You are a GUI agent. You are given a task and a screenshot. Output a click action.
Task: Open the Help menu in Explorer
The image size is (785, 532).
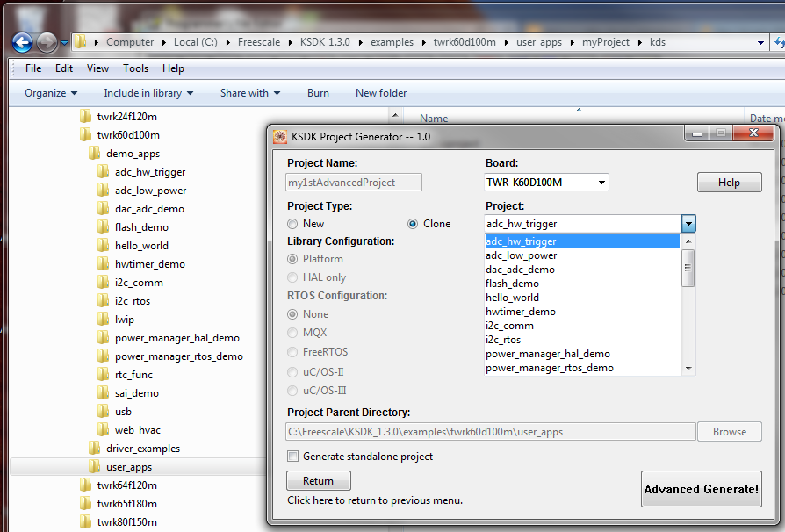(x=173, y=68)
